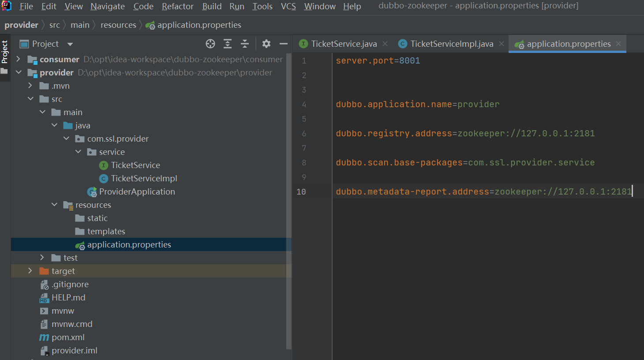
Task: Click the resources breadcrumb
Action: (118, 25)
